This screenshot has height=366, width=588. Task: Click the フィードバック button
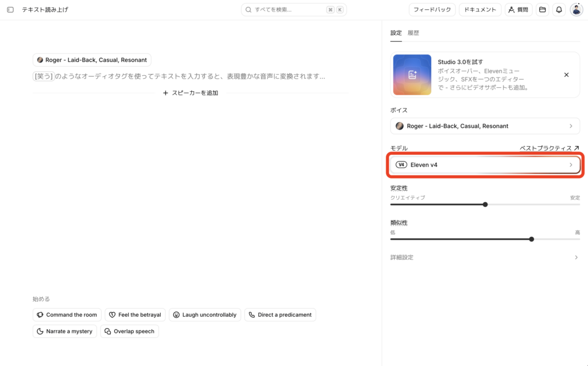432,10
